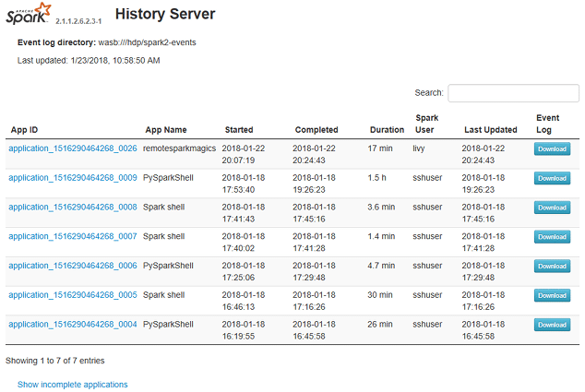The image size is (585, 392).
Task: Sort table by App ID column
Action: click(25, 130)
